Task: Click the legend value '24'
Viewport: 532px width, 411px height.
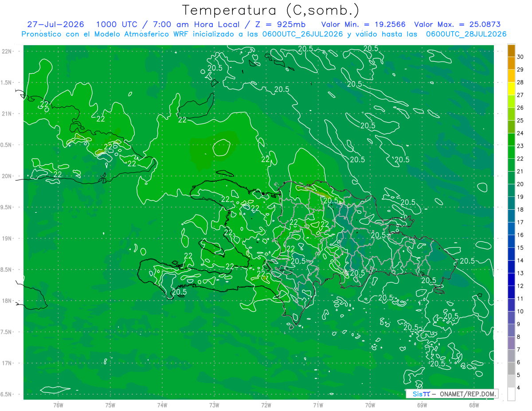Action: [520, 133]
